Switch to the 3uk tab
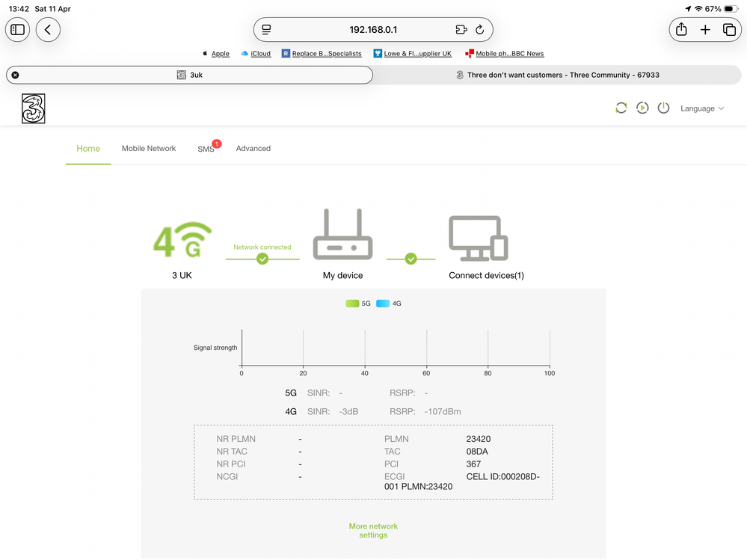 coord(190,75)
